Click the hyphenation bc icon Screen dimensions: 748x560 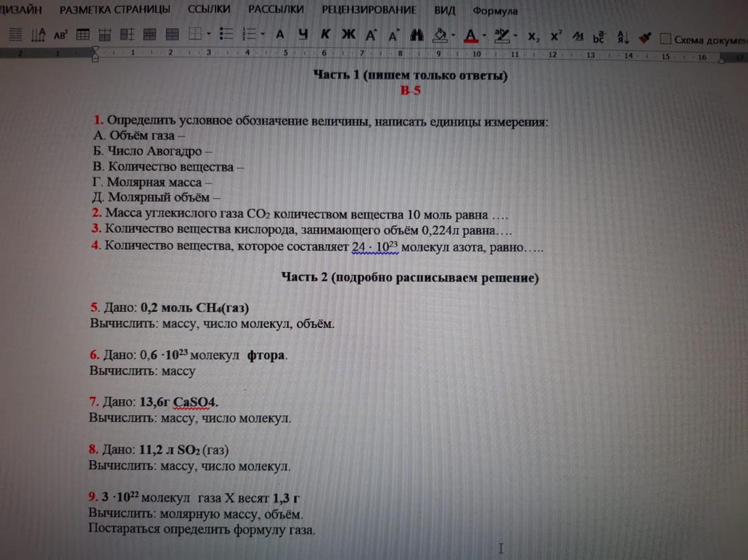tap(599, 37)
